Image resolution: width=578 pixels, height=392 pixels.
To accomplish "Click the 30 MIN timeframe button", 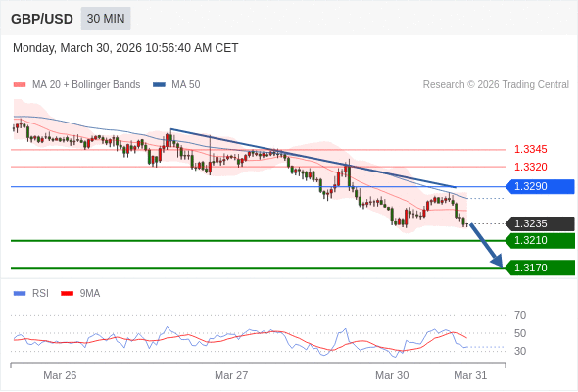I will 106,19.
